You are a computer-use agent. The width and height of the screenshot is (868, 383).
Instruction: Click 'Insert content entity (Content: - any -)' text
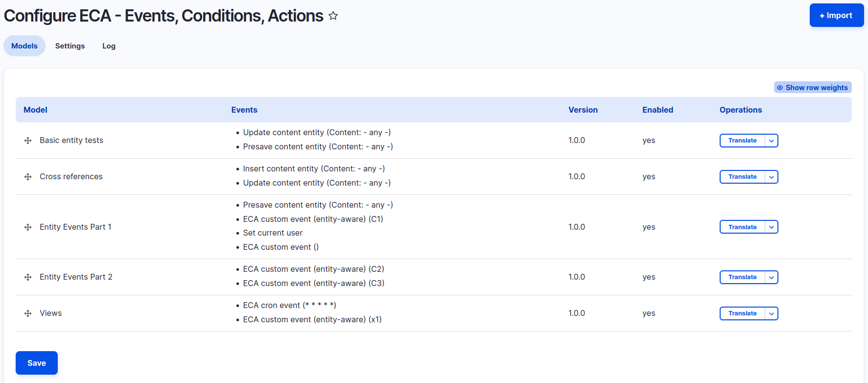[314, 169]
